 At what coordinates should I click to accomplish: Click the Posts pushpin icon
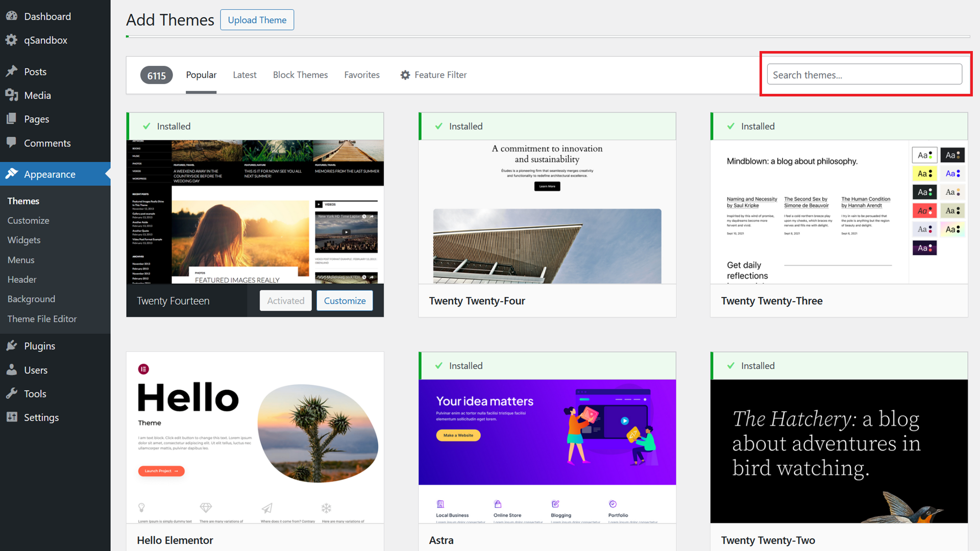(x=12, y=71)
